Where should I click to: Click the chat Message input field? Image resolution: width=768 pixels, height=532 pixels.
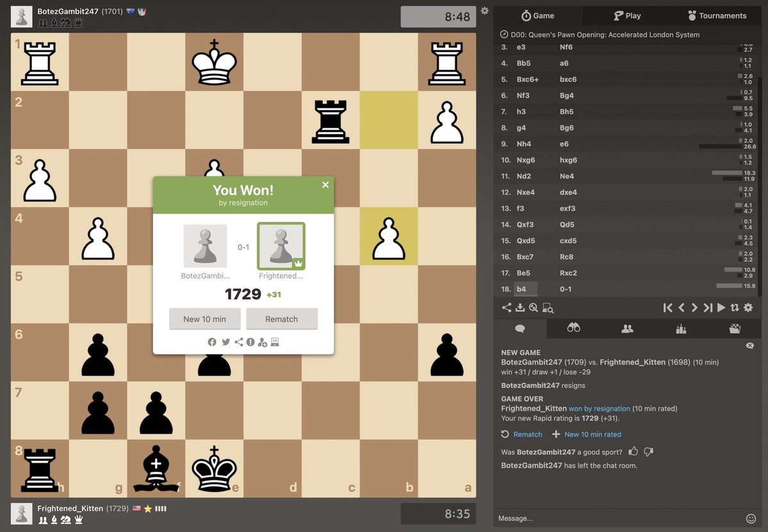[618, 519]
